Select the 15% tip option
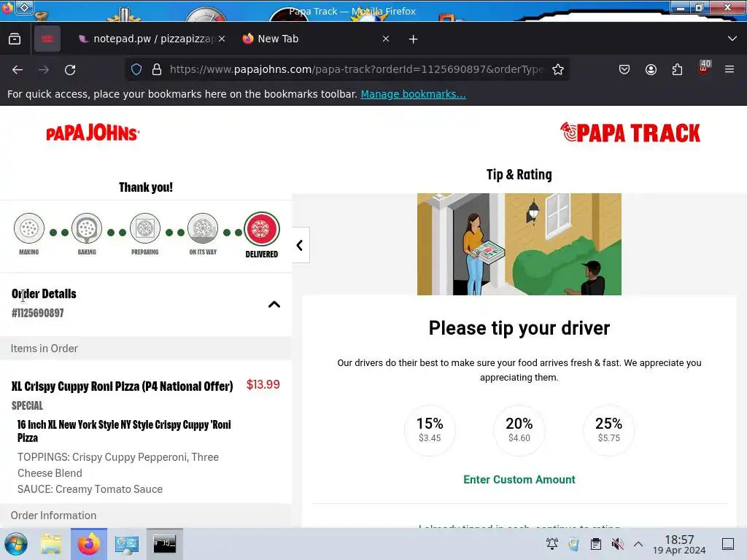Image resolution: width=747 pixels, height=560 pixels. tap(430, 430)
